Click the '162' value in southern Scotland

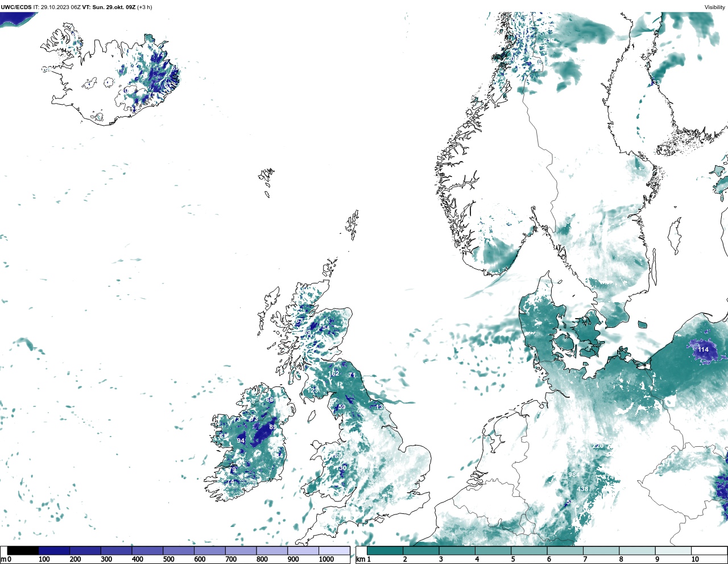point(334,373)
